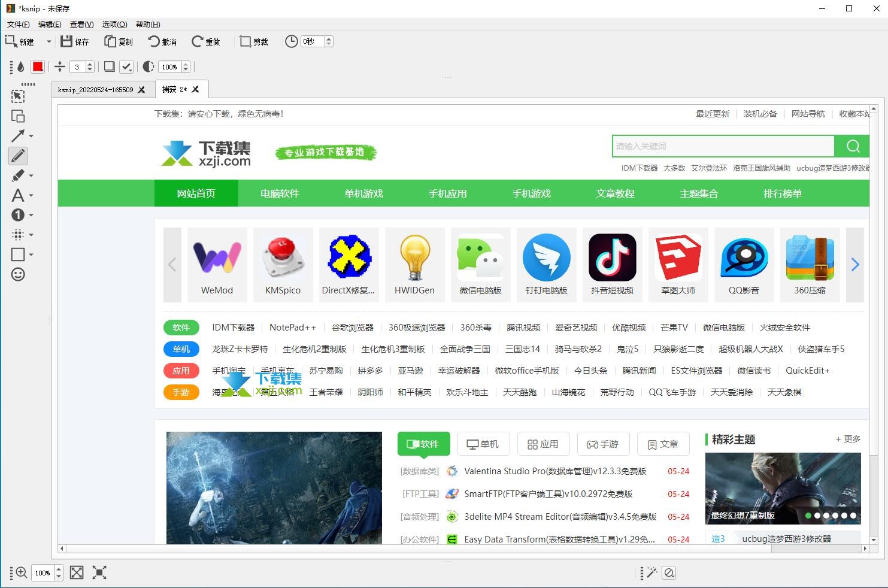Click the fit-to-window zoom icon
888x588 pixels.
(x=77, y=572)
